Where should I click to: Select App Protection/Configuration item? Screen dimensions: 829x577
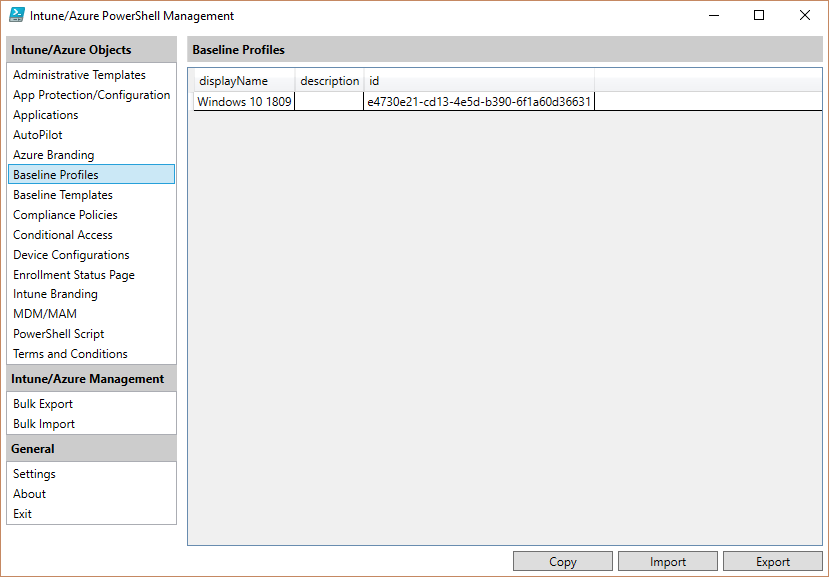[91, 95]
